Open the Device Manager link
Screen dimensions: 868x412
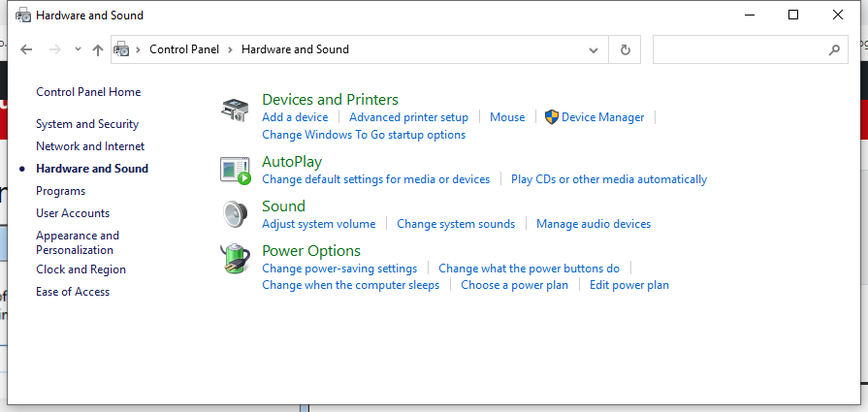(603, 117)
